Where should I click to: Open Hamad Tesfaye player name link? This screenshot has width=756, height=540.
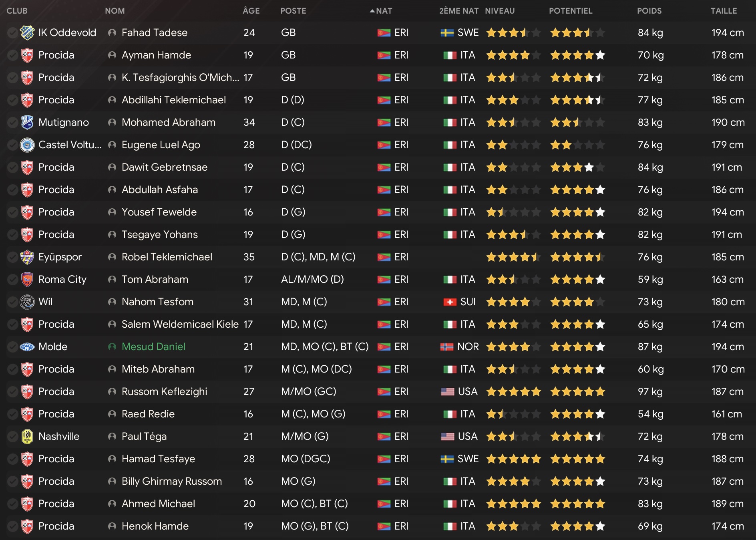pyautogui.click(x=158, y=459)
